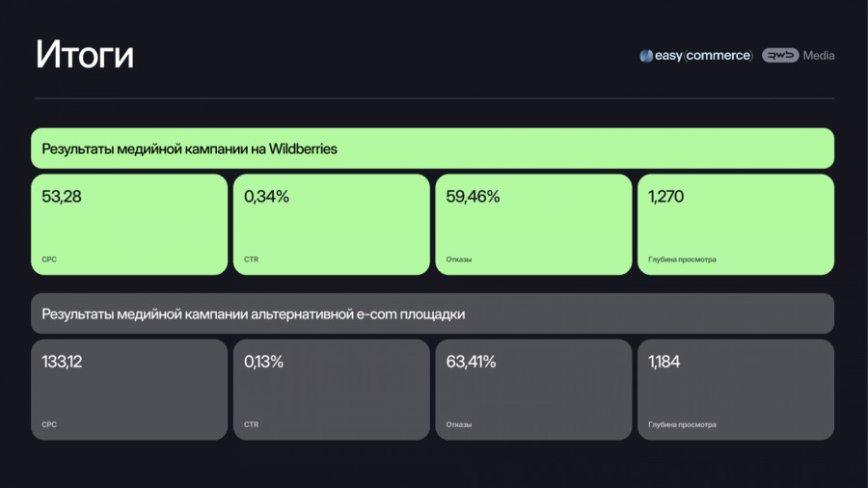
Task: Click the gray 1,184 view depth value
Action: click(665, 362)
